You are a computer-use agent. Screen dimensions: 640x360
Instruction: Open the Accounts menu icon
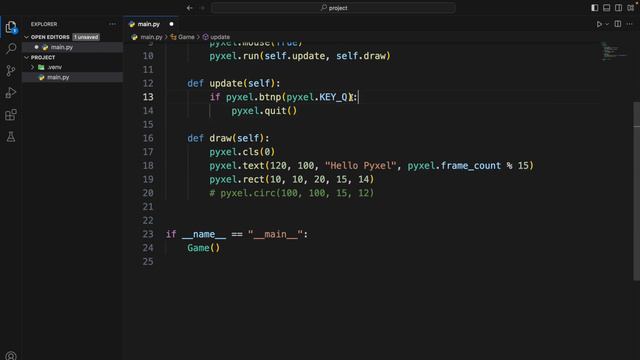point(11,356)
